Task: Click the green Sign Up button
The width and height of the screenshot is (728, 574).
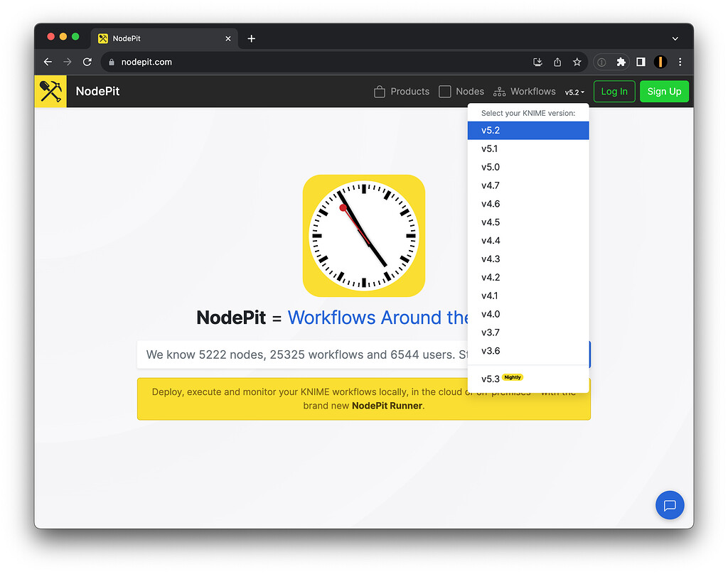Action: click(664, 91)
